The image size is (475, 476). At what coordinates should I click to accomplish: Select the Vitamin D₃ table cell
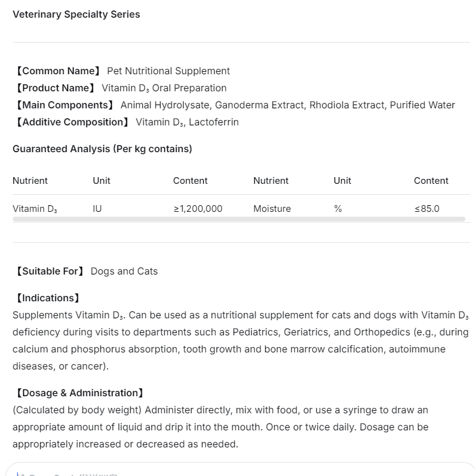35,209
